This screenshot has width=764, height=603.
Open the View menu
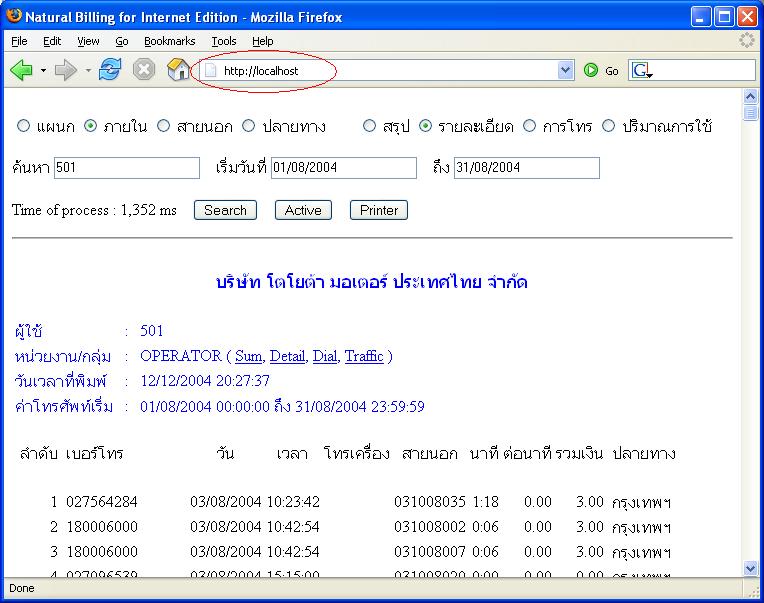pyautogui.click(x=88, y=41)
